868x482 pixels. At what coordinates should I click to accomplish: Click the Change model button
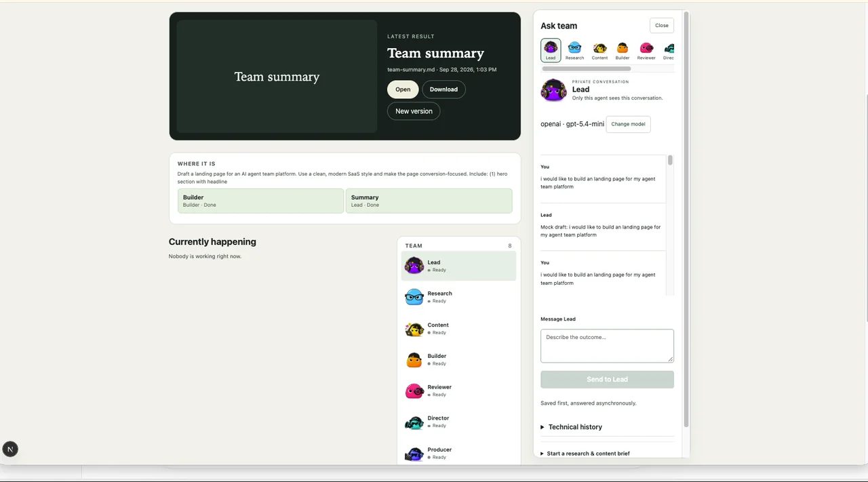click(x=628, y=124)
